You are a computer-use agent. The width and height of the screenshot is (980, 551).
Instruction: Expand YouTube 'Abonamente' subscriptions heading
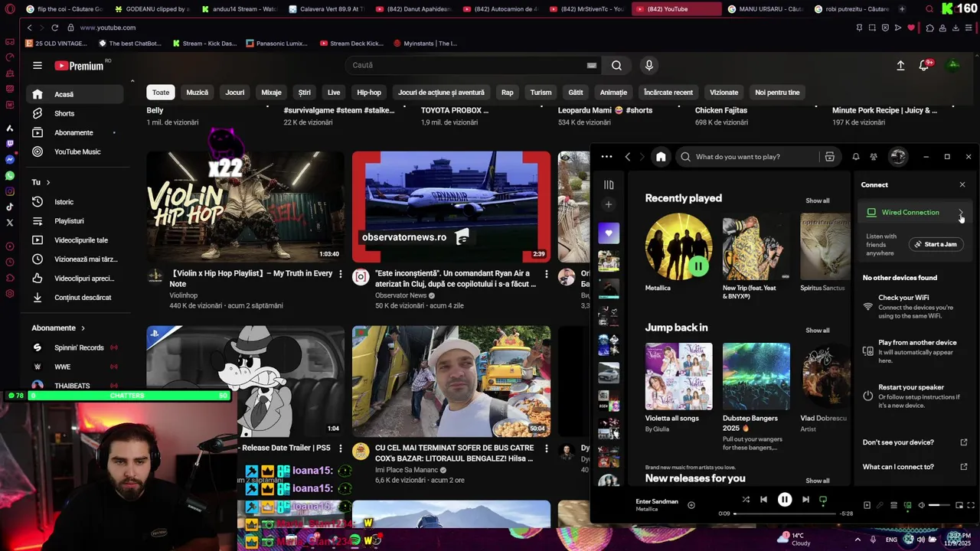[58, 328]
